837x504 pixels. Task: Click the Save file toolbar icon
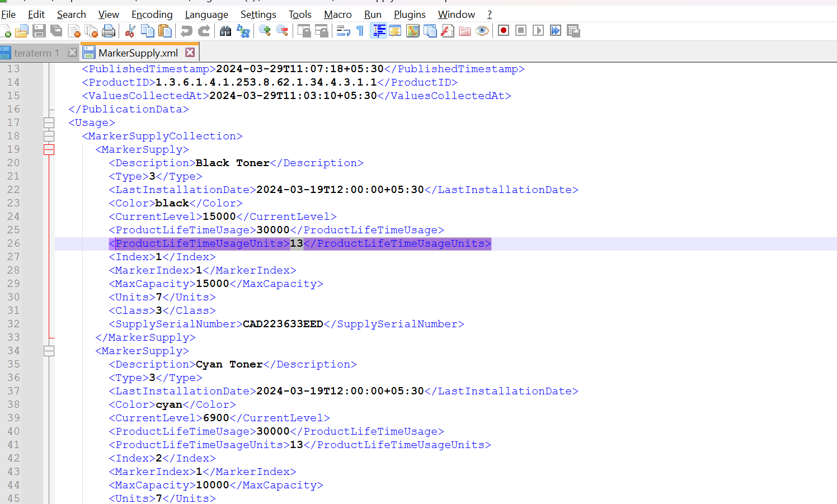(39, 31)
